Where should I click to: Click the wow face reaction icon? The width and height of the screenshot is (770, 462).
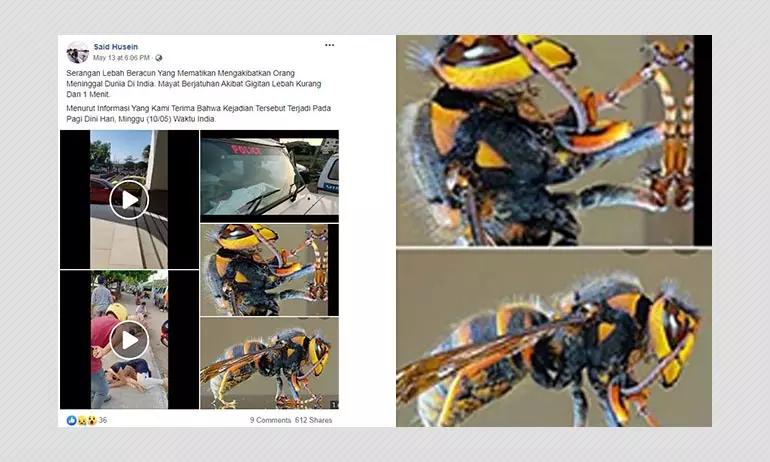(x=91, y=420)
